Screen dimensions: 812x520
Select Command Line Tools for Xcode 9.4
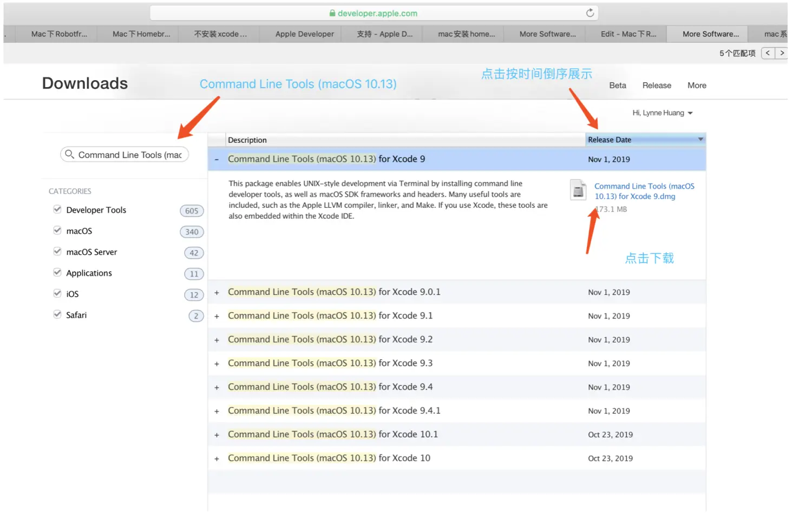pyautogui.click(x=330, y=387)
